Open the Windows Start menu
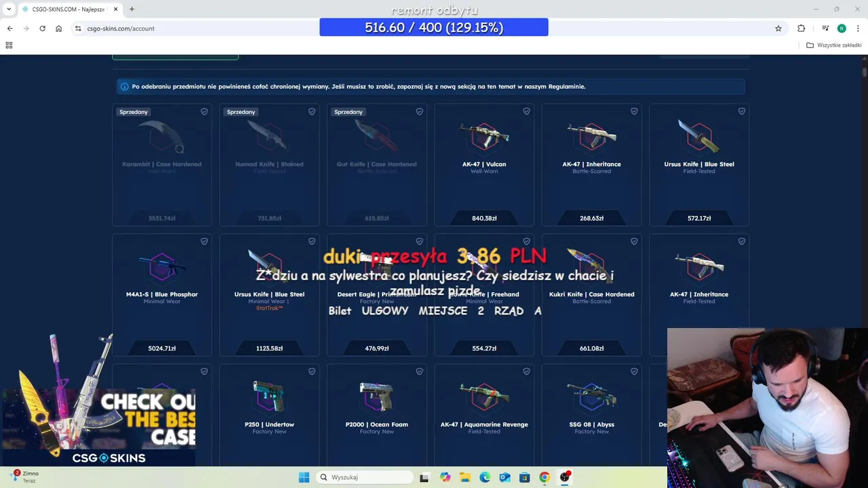This screenshot has width=868, height=488. [x=304, y=477]
